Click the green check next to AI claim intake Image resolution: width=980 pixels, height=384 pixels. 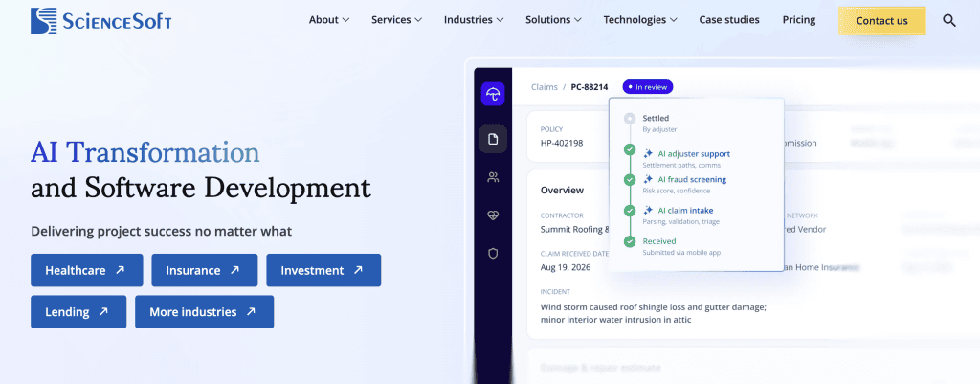coord(630,211)
